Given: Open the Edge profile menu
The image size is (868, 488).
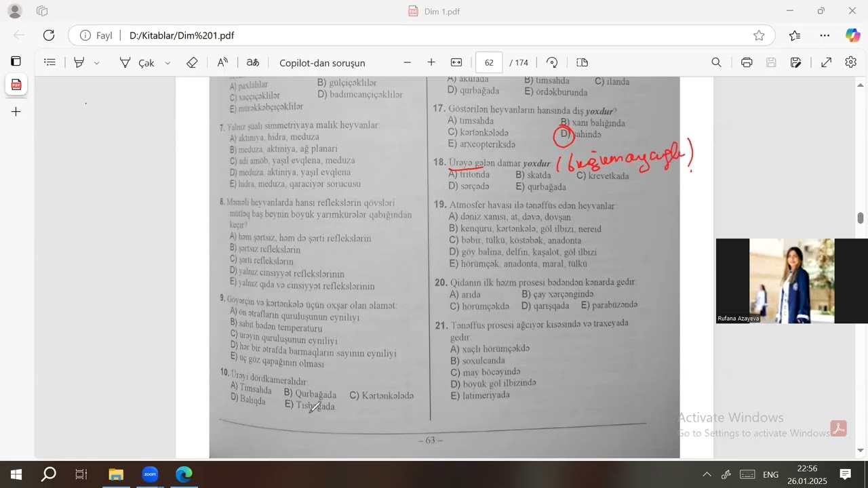Looking at the screenshot, I should click(x=14, y=11).
